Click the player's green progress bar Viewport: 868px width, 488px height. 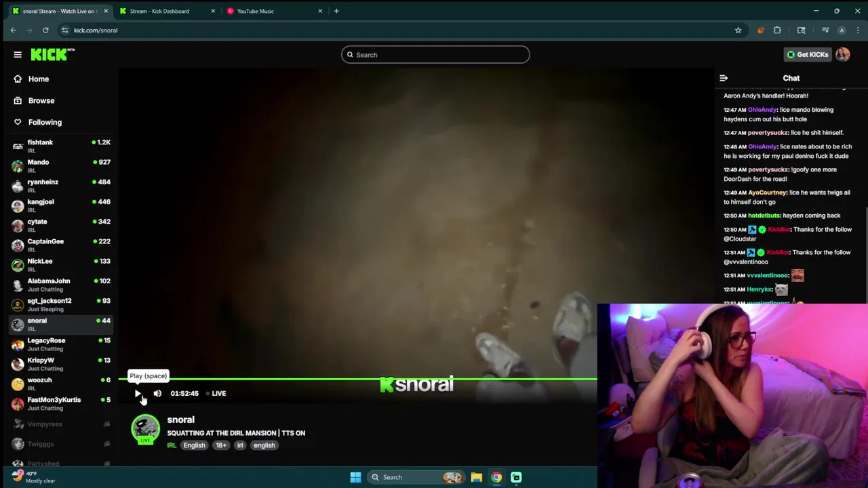358,379
